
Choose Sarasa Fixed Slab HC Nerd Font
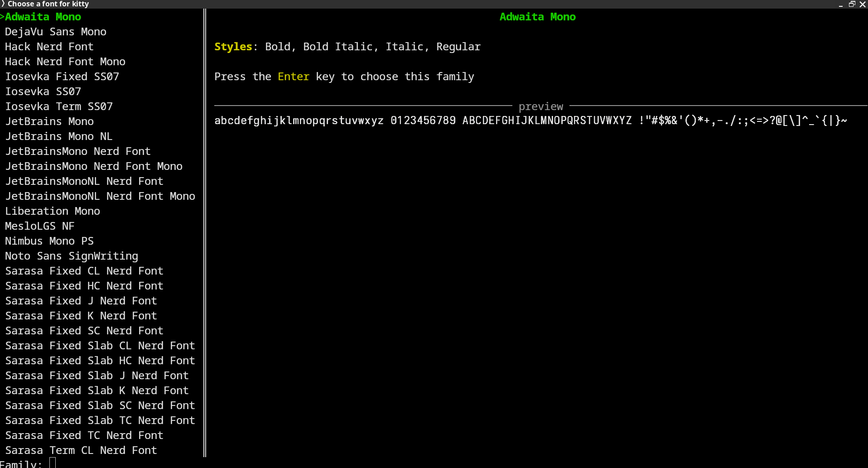pyautogui.click(x=100, y=361)
